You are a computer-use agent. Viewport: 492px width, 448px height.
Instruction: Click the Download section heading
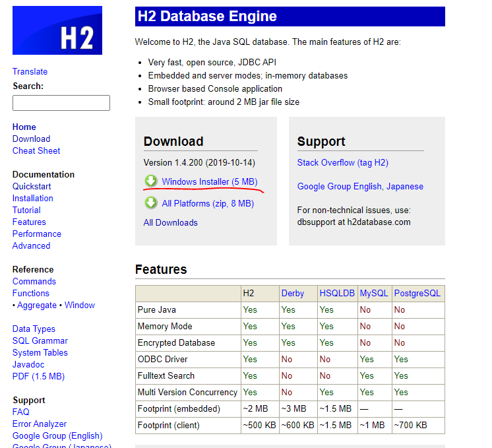point(173,142)
